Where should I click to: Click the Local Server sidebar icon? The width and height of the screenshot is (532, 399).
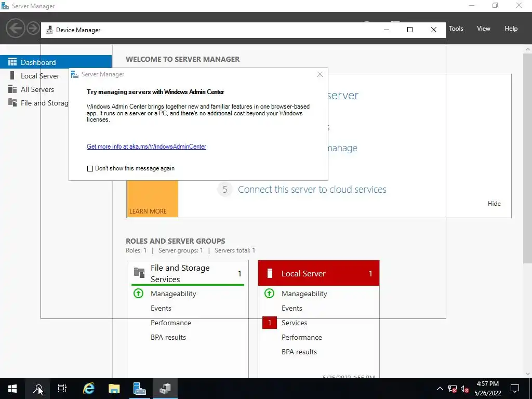[12, 75]
